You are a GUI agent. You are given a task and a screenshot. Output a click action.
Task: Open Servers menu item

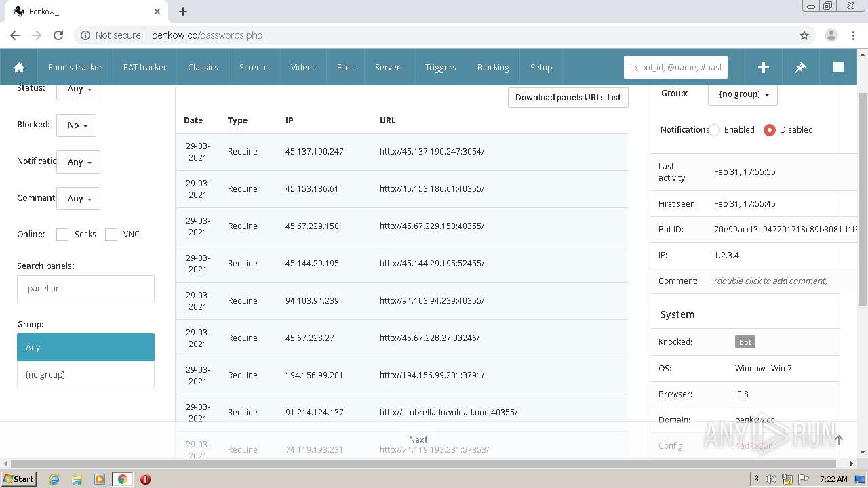click(389, 67)
